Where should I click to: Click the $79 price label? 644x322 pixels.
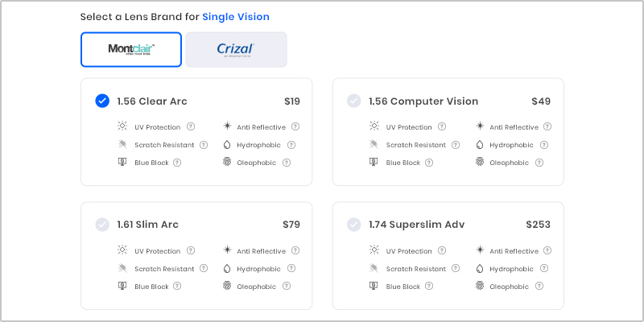point(291,225)
